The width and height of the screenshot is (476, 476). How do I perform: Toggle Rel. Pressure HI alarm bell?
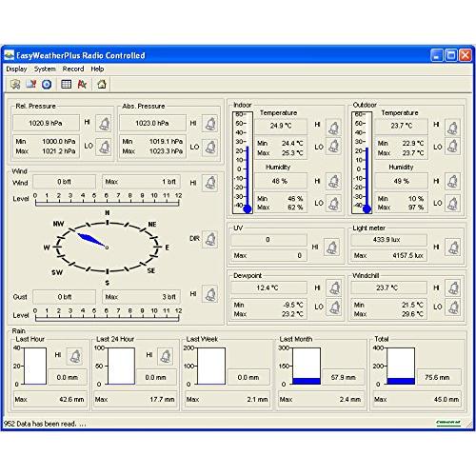pyautogui.click(x=104, y=123)
